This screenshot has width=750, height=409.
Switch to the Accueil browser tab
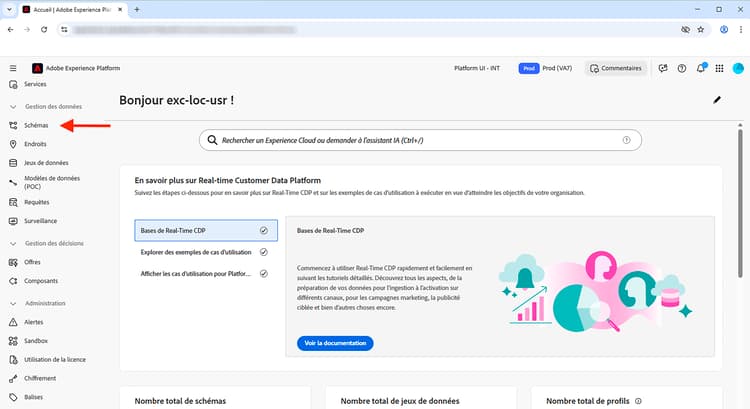click(x=73, y=10)
